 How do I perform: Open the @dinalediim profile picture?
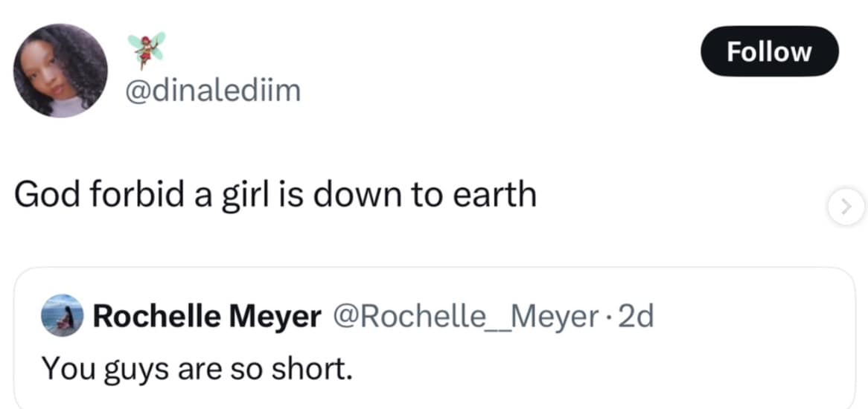(x=60, y=71)
